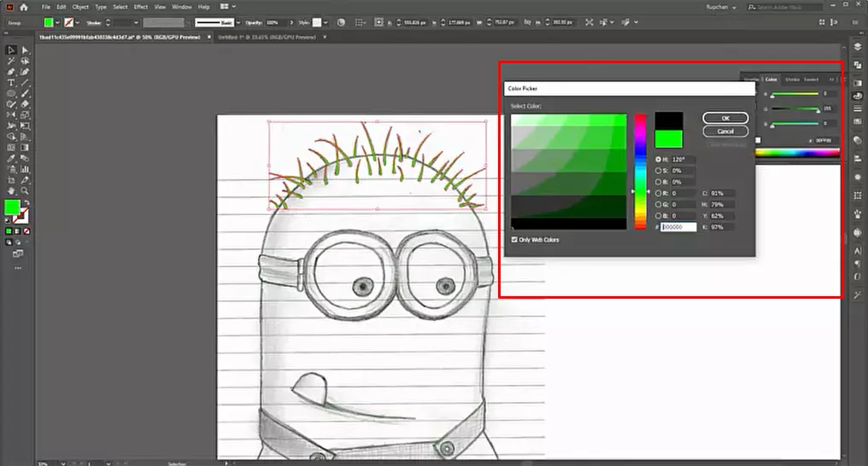Open the graphic Style dropdown
Image resolution: width=868 pixels, height=466 pixels.
click(x=325, y=23)
